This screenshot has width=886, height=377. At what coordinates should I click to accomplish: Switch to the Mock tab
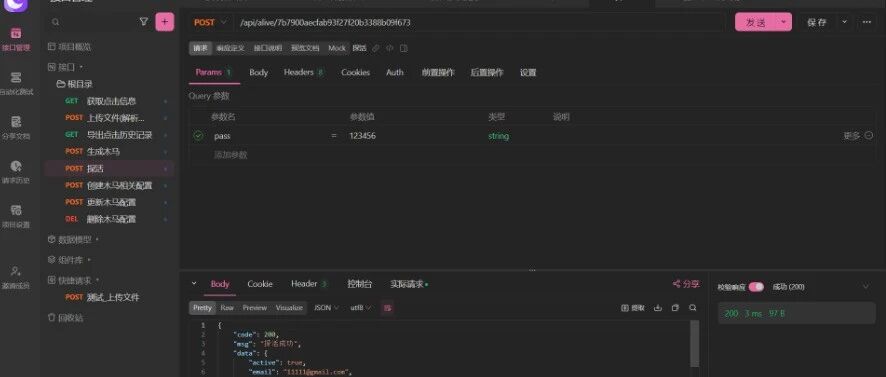(337, 49)
